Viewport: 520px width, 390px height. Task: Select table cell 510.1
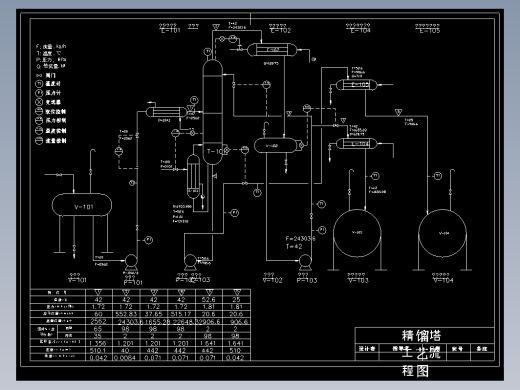(x=98, y=350)
